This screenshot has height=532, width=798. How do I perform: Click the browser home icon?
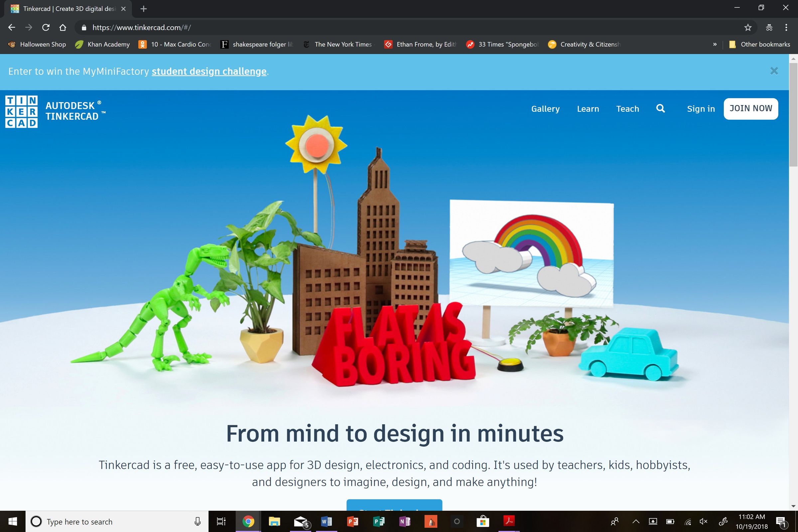(x=63, y=28)
